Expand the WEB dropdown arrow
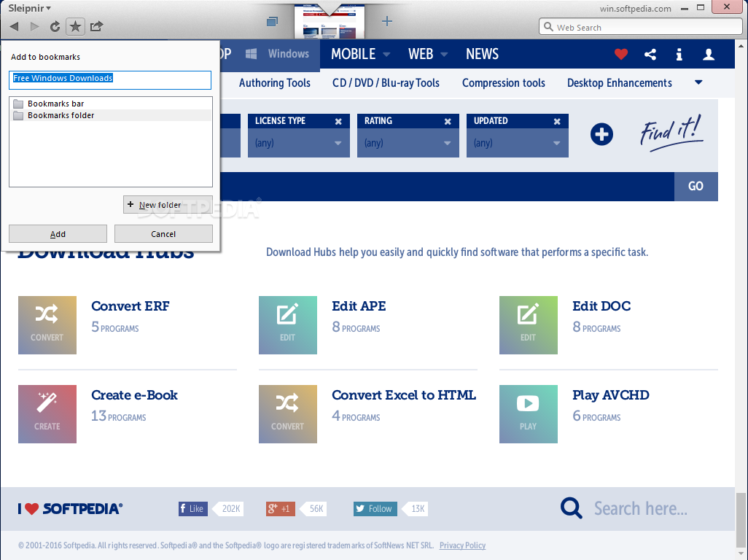The height and width of the screenshot is (560, 748). 444,55
